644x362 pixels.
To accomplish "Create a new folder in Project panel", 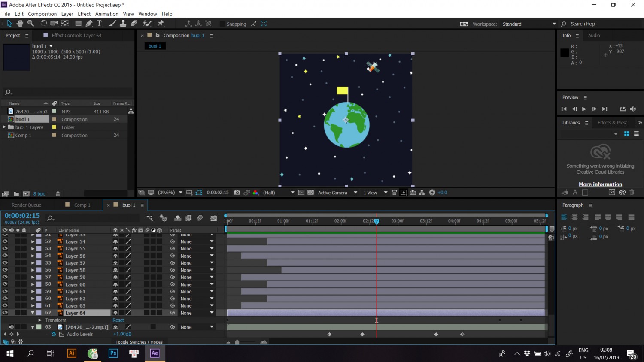I will click(x=16, y=194).
